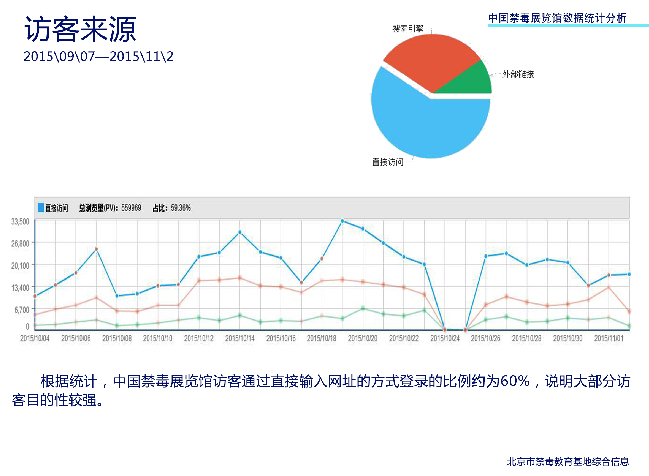This screenshot has height=476, width=649.
Task: Click the last blue data point on the right
Action: pyautogui.click(x=628, y=274)
